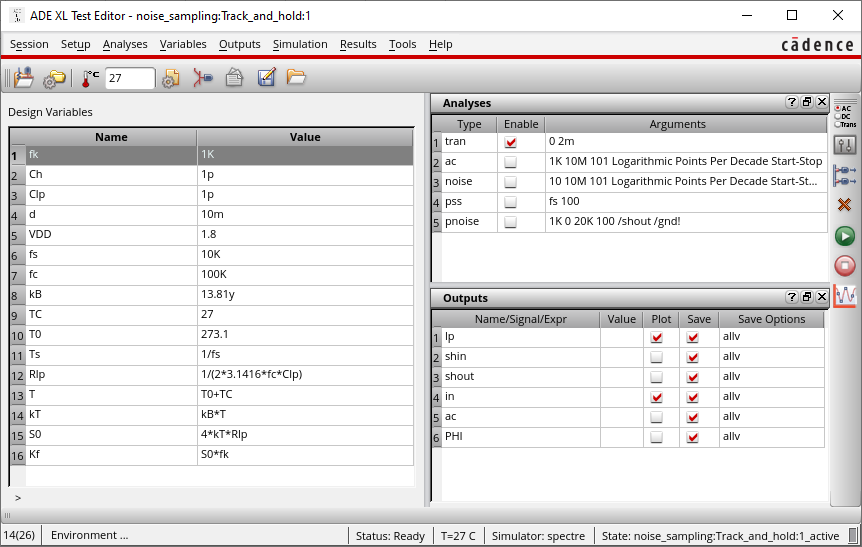Float the Outputs panel
Image resolution: width=862 pixels, height=547 pixels.
(x=807, y=297)
